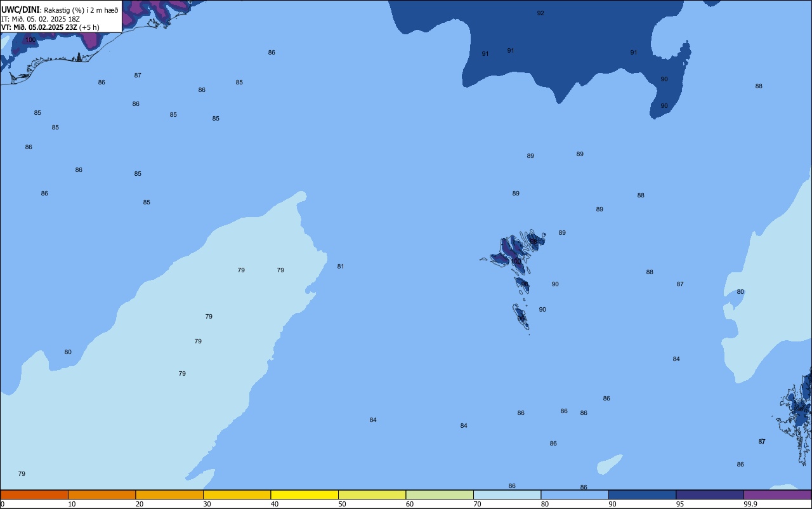Click the 'VT: Mið. 05.02.2025 23Z (+5 h)' line
The height and width of the screenshot is (509, 812).
coord(50,27)
